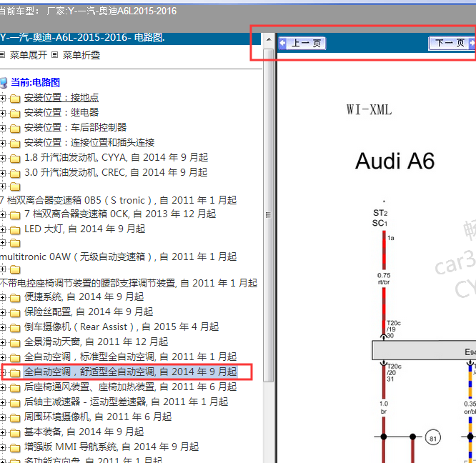Expand the 3.0 升汽油发动机 CREC node

click(3, 173)
